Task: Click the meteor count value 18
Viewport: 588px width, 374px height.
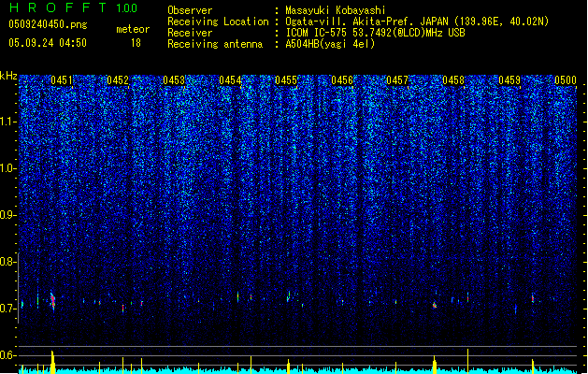Action: point(136,43)
